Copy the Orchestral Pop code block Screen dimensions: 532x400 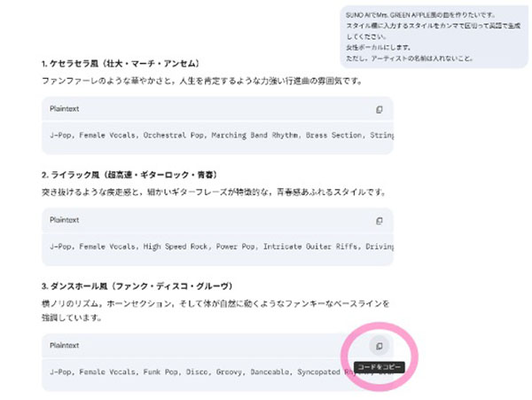(x=379, y=110)
